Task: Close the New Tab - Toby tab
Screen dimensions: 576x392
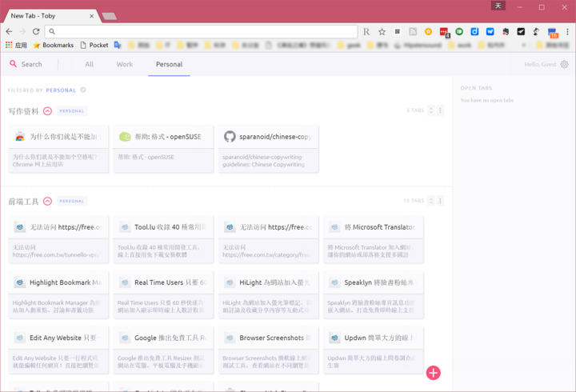Action: coord(91,16)
